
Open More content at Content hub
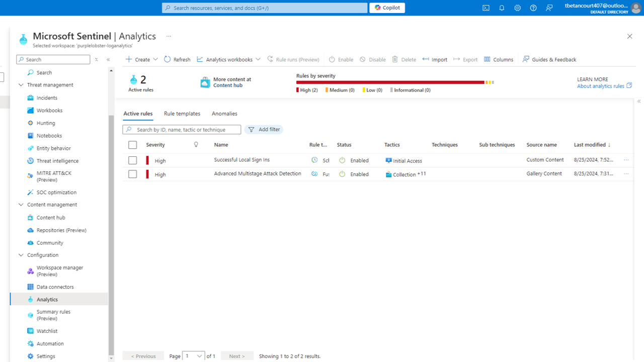tap(226, 82)
